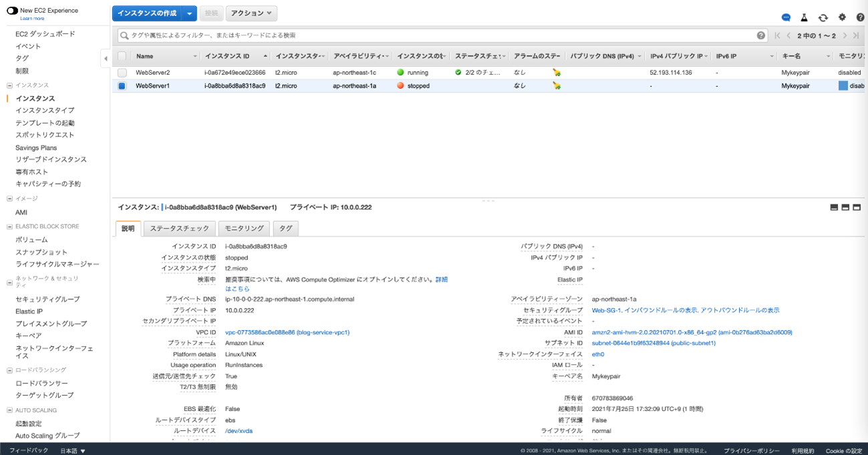Image resolution: width=868 pixels, height=455 pixels.
Task: Switch to the ステータスチェック tab
Action: click(179, 229)
